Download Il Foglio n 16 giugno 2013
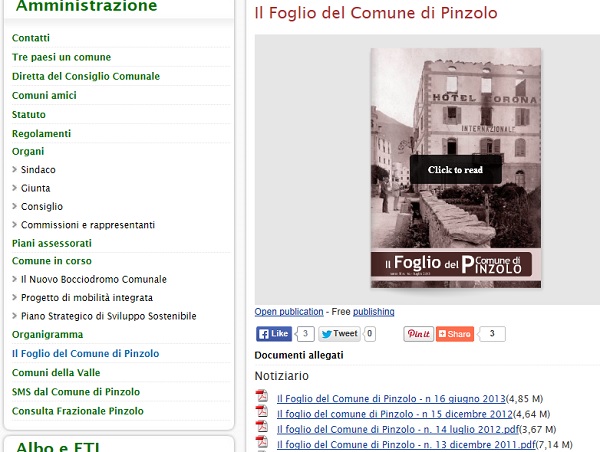 pos(391,398)
